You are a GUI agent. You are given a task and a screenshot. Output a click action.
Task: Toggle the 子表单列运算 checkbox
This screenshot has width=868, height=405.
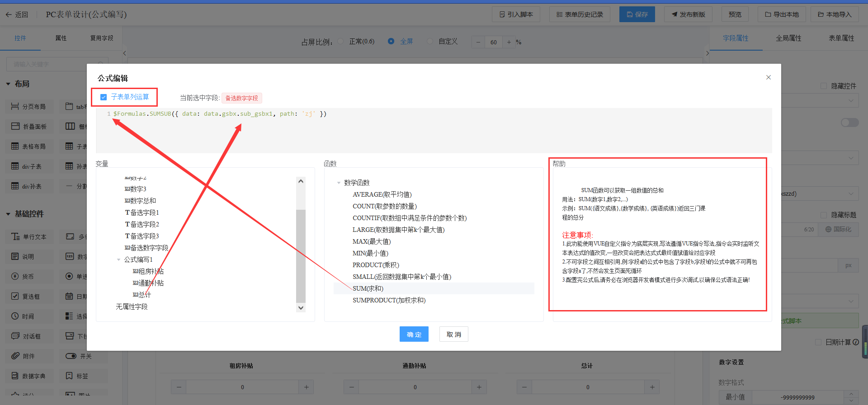click(104, 97)
